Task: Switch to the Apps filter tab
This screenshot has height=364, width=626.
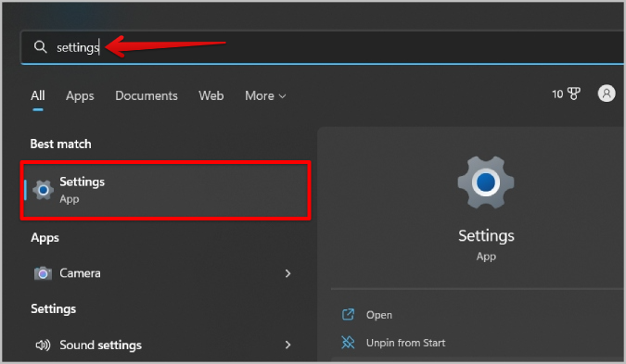Action: pyautogui.click(x=80, y=95)
